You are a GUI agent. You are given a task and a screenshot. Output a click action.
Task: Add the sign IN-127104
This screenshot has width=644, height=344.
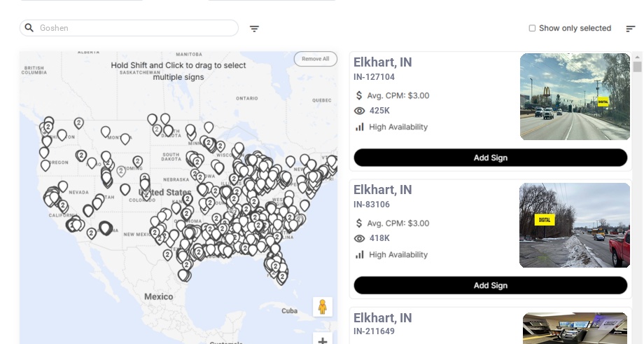pos(490,158)
